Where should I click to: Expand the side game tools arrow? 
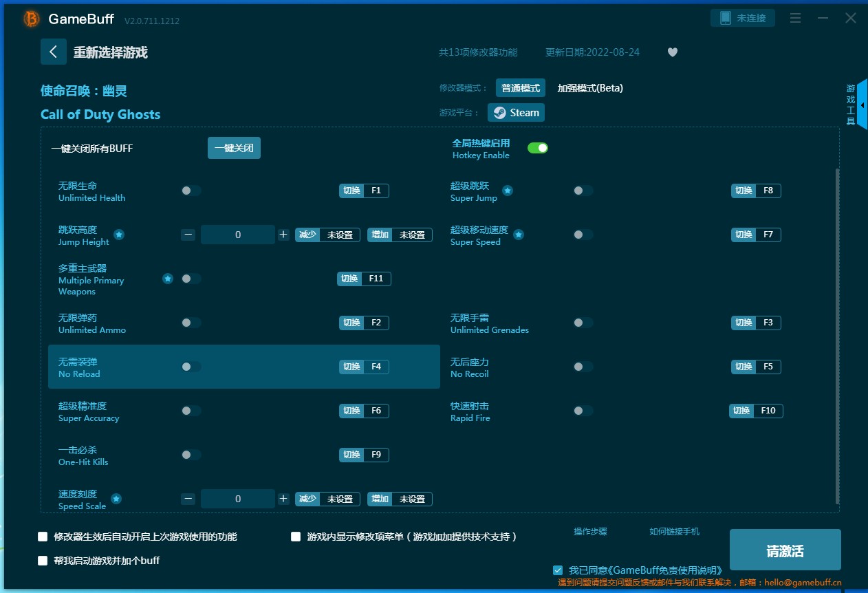(x=862, y=105)
